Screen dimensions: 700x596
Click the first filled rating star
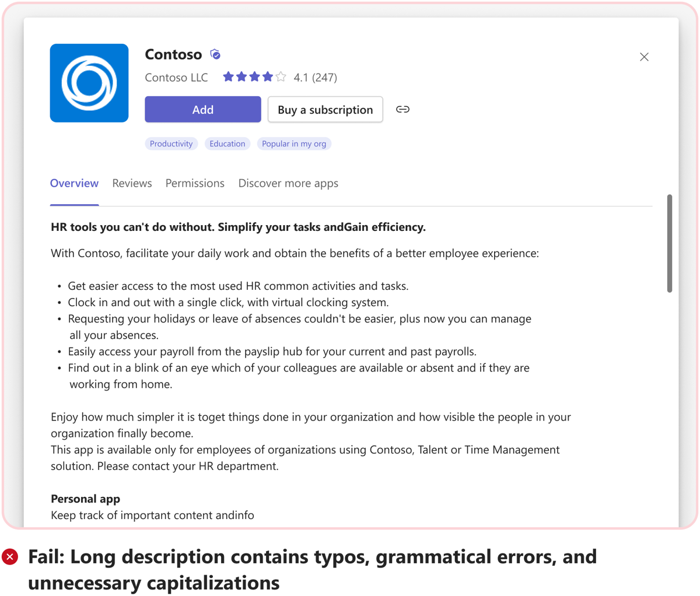click(x=228, y=76)
